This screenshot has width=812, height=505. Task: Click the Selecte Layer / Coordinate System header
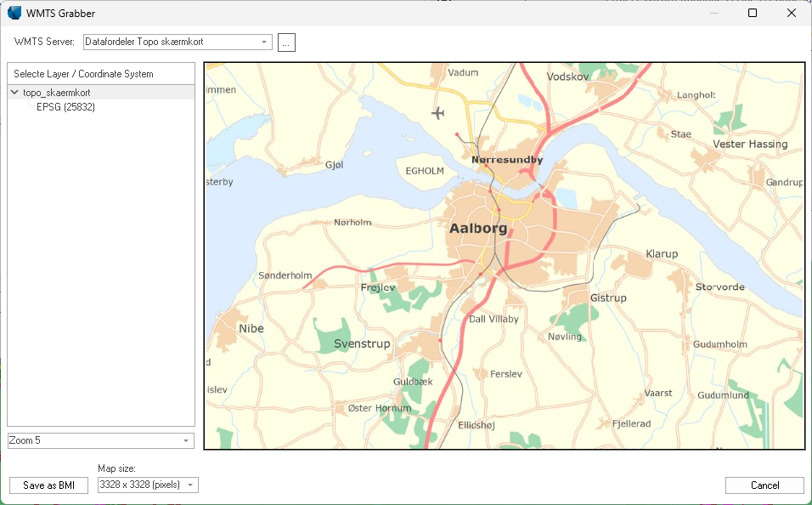pos(101,74)
